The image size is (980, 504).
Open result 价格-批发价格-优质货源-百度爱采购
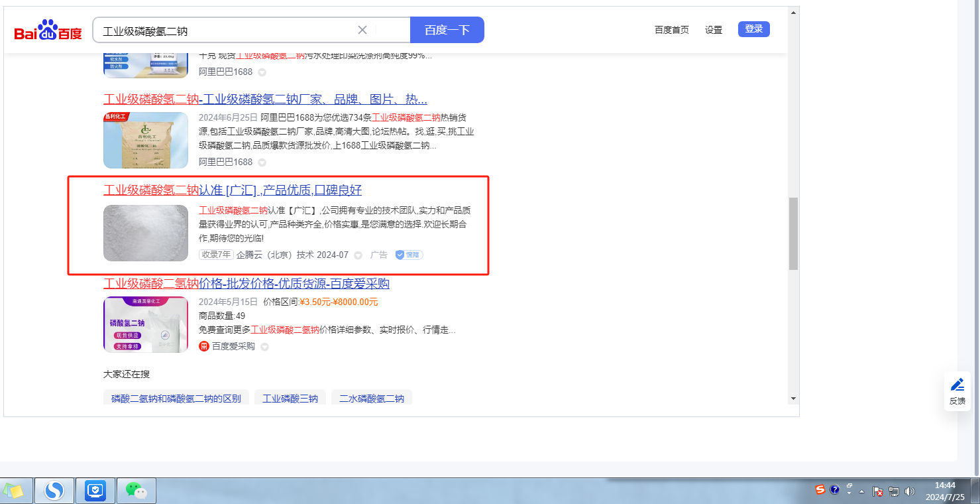coord(246,284)
